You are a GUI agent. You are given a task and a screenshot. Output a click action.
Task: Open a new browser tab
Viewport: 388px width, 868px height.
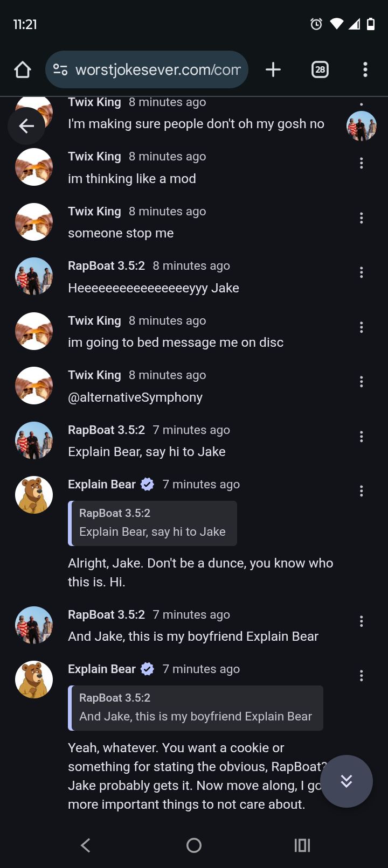click(x=273, y=69)
